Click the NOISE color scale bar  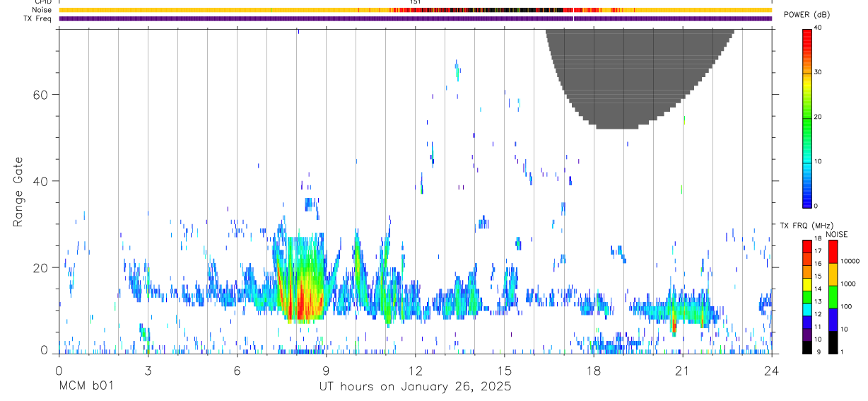(x=833, y=296)
